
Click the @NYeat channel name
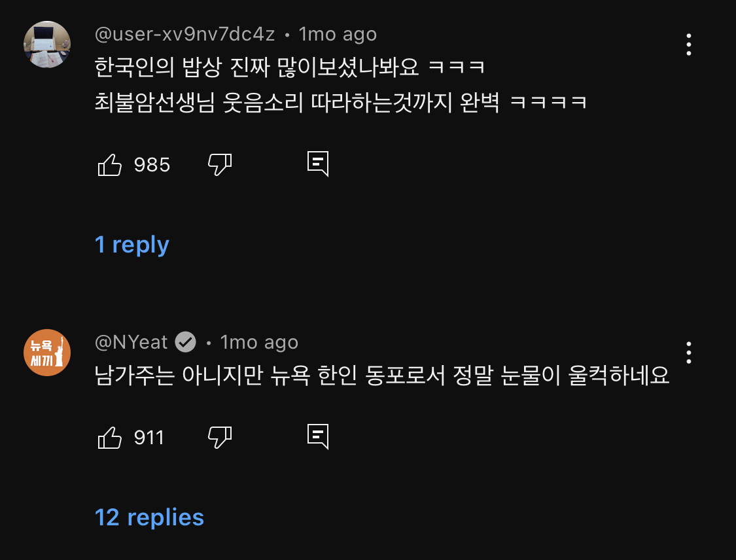tap(131, 341)
